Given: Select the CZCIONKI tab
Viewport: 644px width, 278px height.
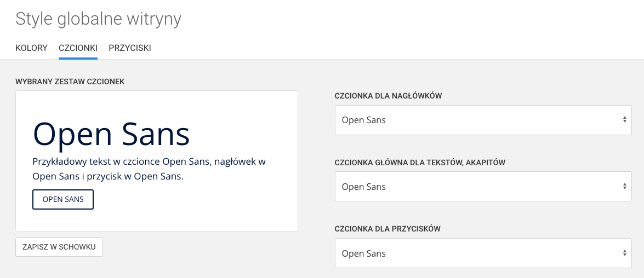Looking at the screenshot, I should click(78, 48).
